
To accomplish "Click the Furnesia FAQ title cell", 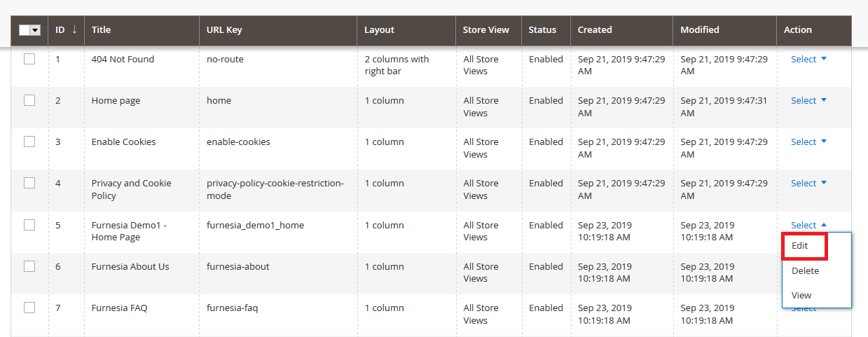I will coord(120,308).
